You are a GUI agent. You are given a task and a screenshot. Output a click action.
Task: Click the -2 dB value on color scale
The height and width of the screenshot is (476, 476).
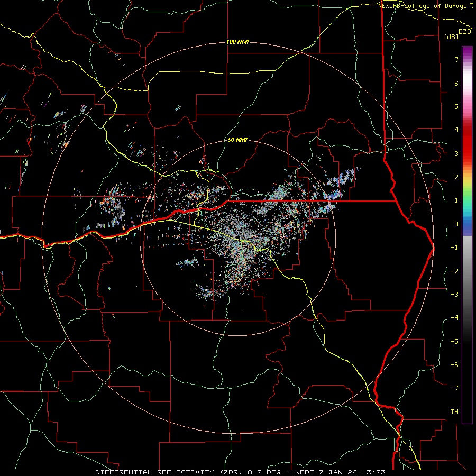(x=454, y=271)
